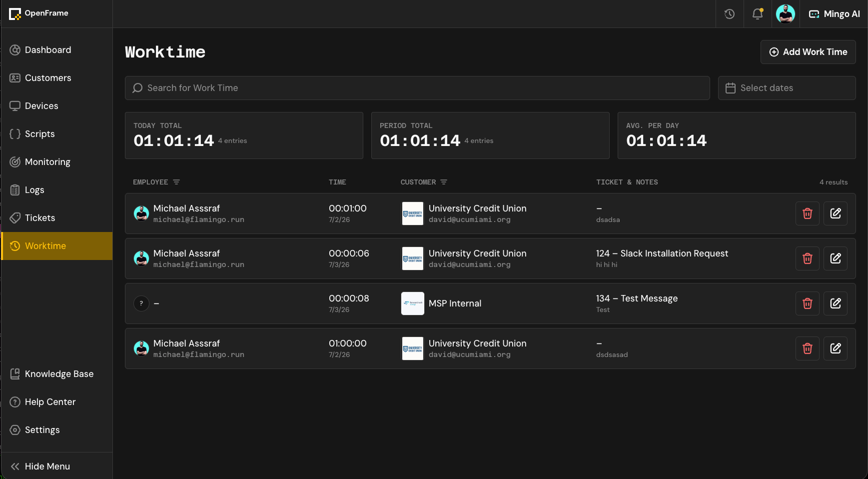The image size is (868, 479).
Task: Click the OpenFrame logo
Action: (39, 13)
